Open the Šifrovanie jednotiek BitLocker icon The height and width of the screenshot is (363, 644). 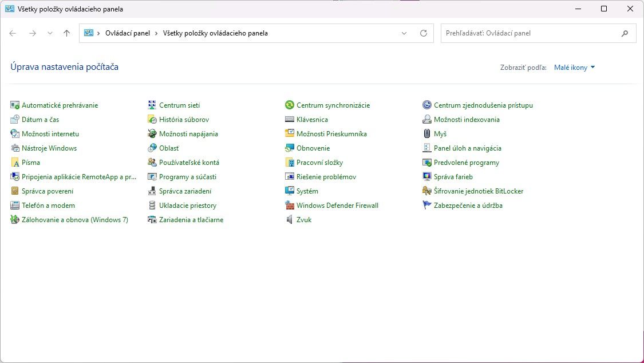point(426,191)
